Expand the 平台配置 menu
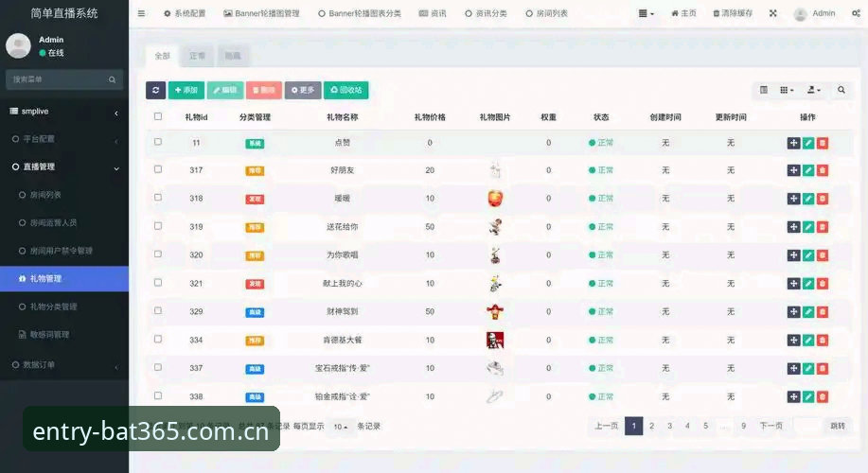 coord(64,139)
